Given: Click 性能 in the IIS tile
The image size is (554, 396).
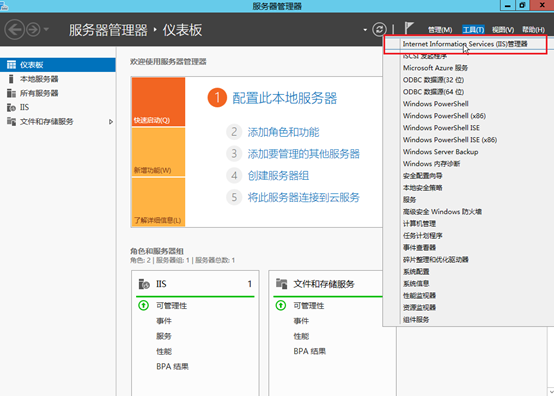Looking at the screenshot, I should 164,351.
